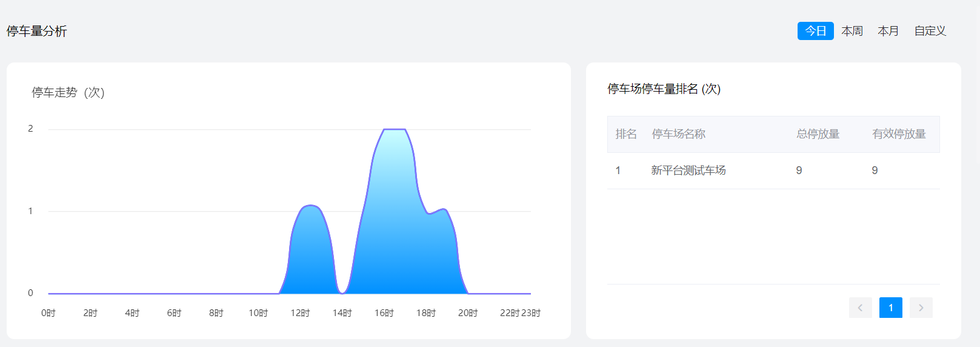Switch to the 本月 tab
The height and width of the screenshot is (347, 980).
click(888, 31)
